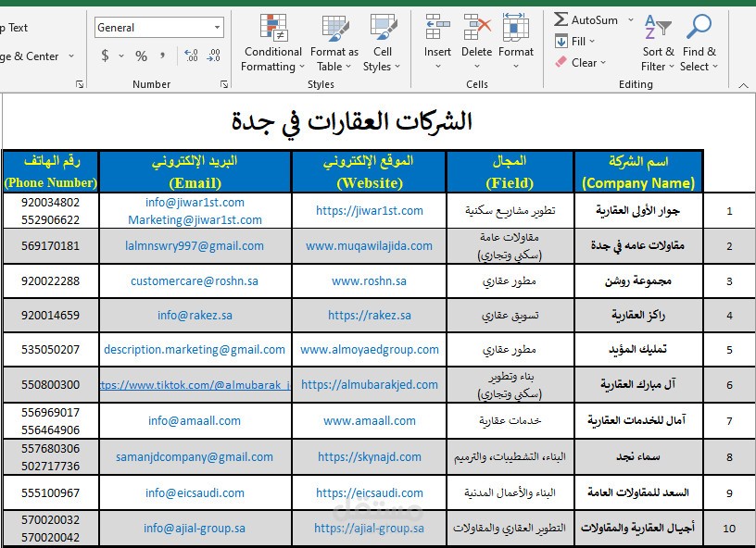Open Accounting format dropdown arrow
Screen dimensions: 756x548
(x=121, y=56)
